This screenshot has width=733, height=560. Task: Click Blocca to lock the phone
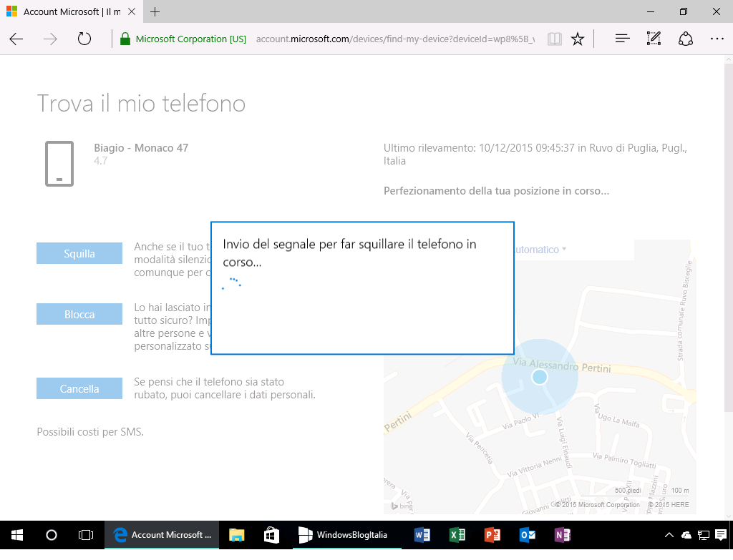(79, 314)
